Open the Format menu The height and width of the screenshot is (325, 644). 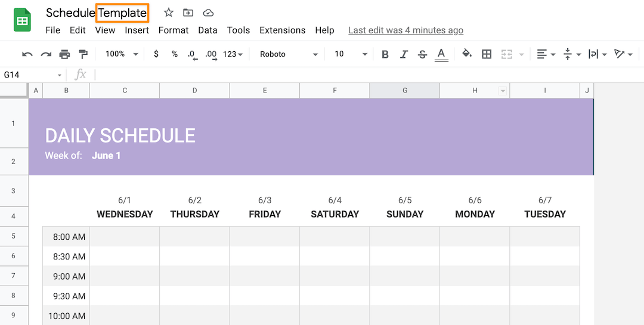[174, 30]
